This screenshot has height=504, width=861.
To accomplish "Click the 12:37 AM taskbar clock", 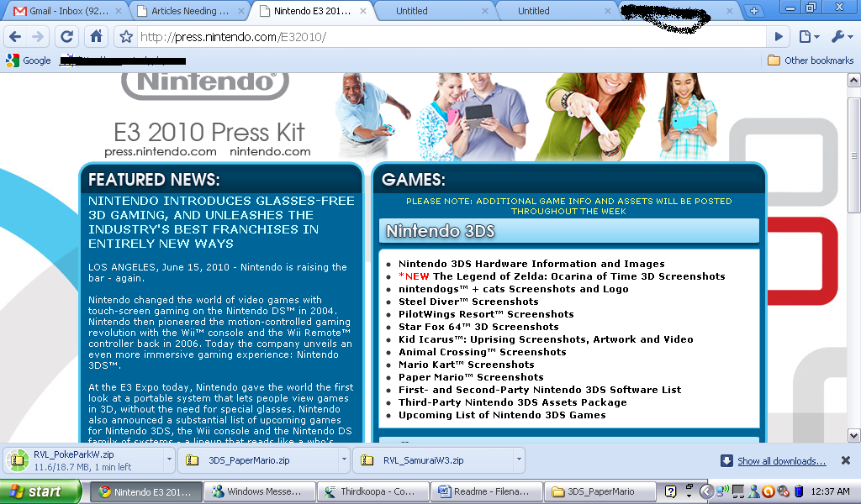I will [830, 491].
